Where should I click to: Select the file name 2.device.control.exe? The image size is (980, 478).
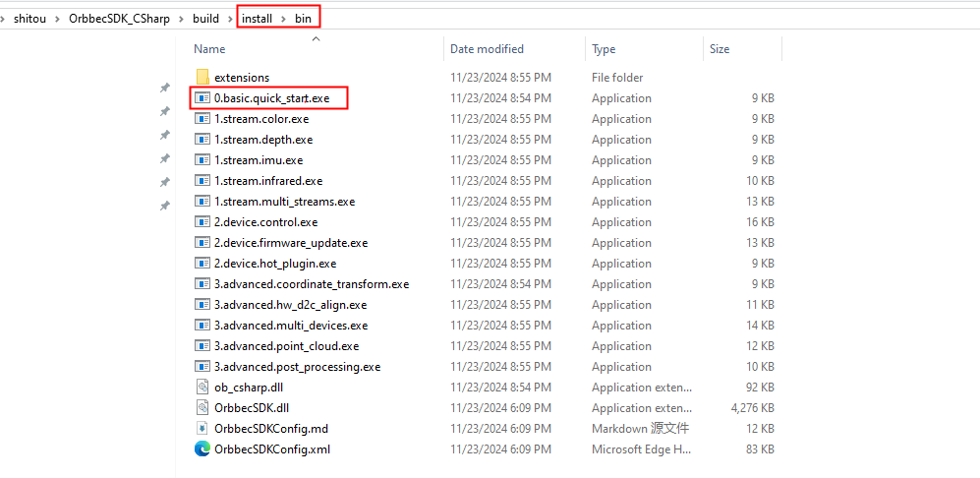(x=265, y=221)
